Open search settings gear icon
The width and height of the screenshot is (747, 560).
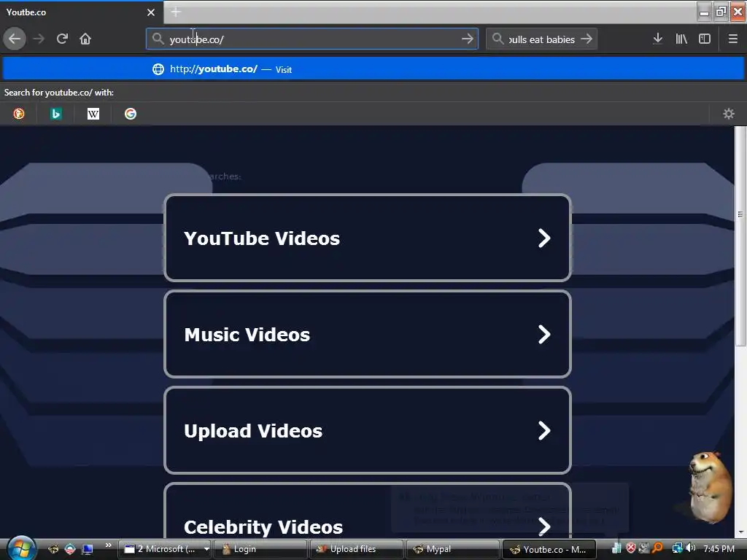[729, 114]
